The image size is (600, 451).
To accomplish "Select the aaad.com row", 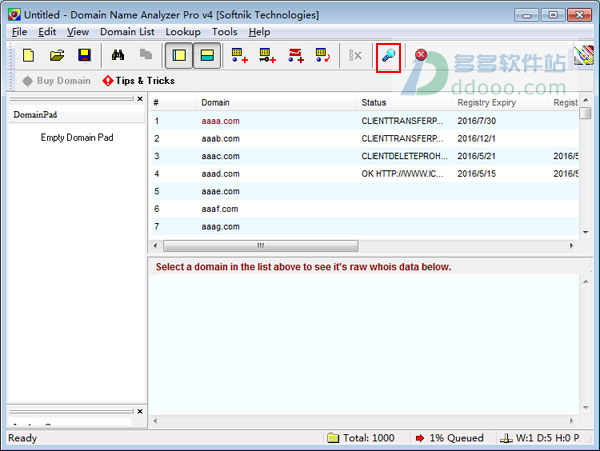I will (365, 174).
